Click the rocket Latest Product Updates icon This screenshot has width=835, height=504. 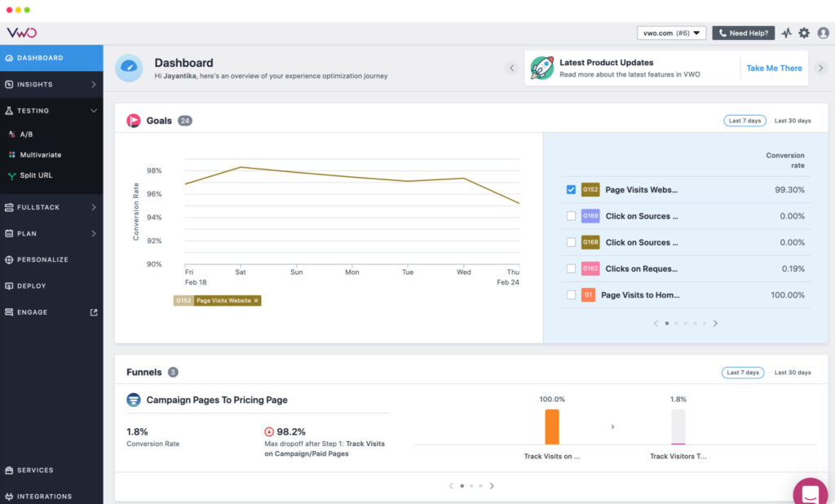(x=542, y=69)
